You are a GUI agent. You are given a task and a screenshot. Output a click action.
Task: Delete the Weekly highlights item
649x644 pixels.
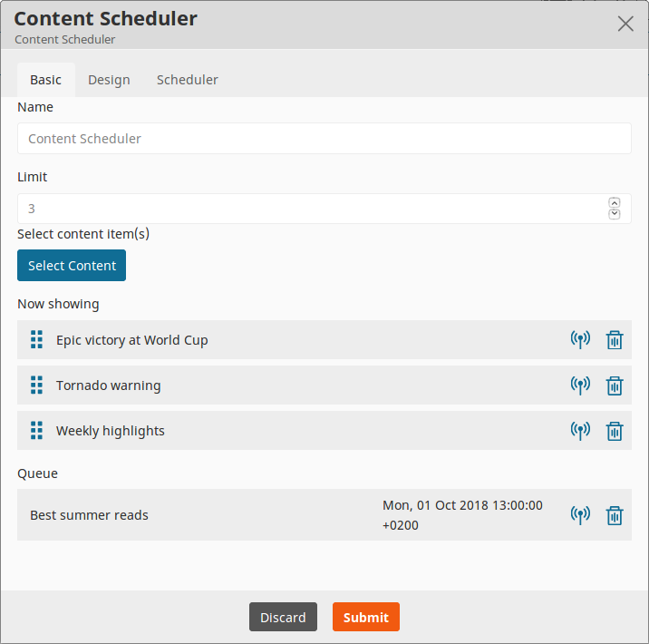point(615,431)
